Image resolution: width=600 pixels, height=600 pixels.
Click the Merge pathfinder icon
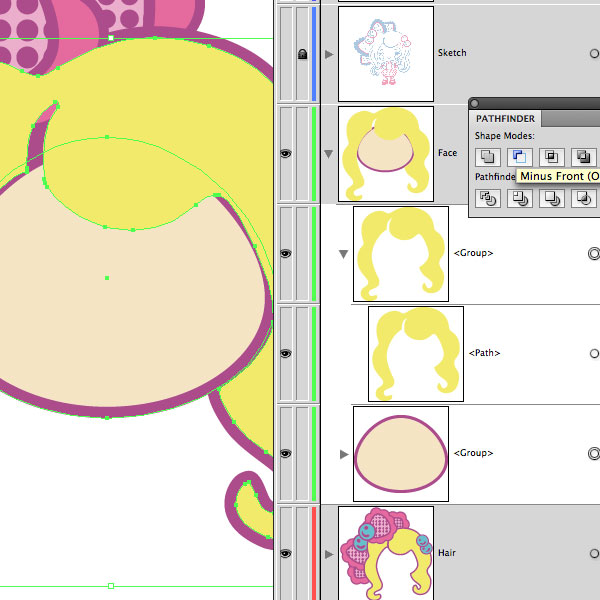(x=551, y=198)
